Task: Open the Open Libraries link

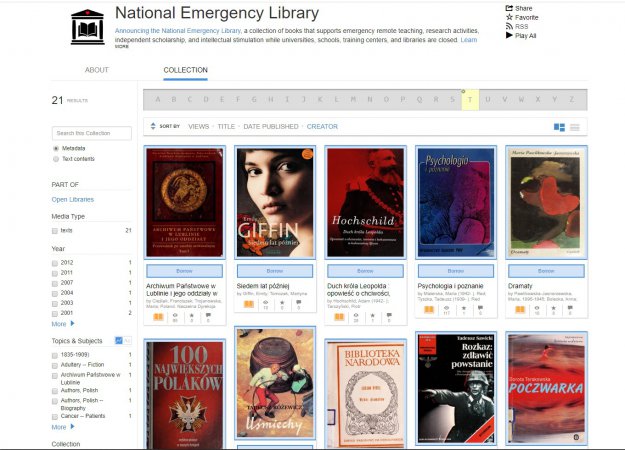Action: tap(73, 200)
